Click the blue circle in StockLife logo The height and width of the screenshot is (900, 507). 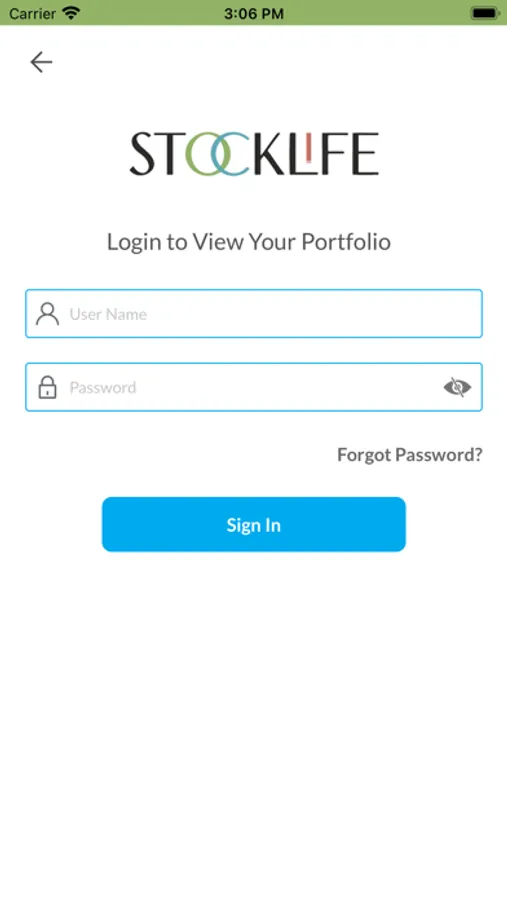[231, 154]
